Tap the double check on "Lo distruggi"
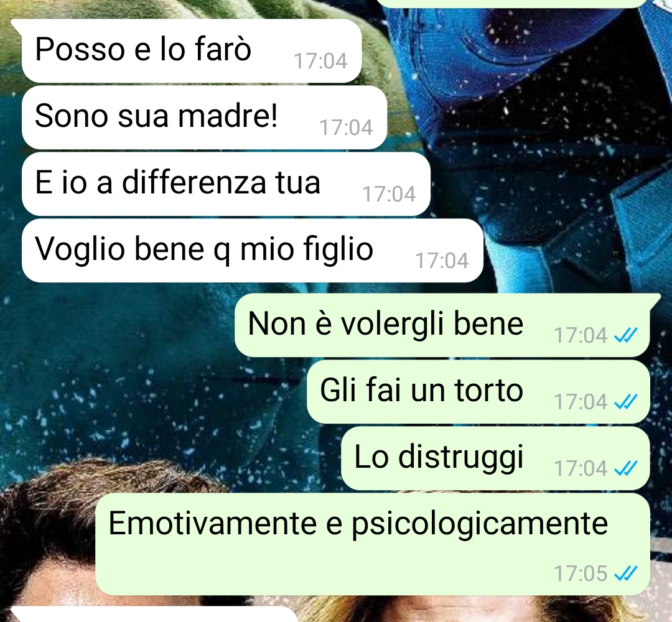 pyautogui.click(x=626, y=468)
